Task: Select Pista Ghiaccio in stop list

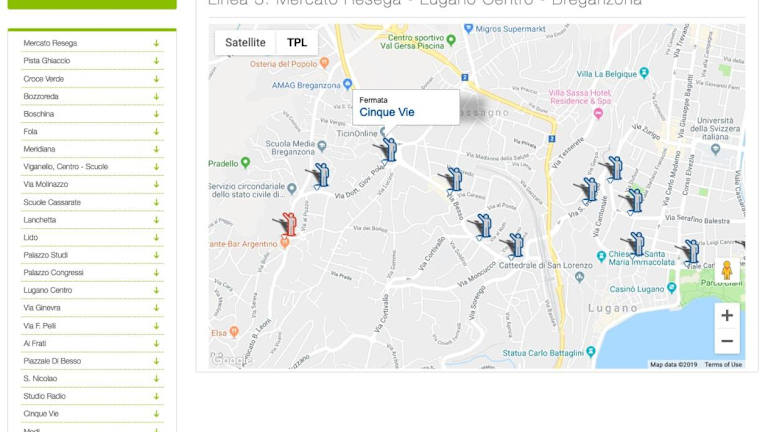Action: click(47, 61)
